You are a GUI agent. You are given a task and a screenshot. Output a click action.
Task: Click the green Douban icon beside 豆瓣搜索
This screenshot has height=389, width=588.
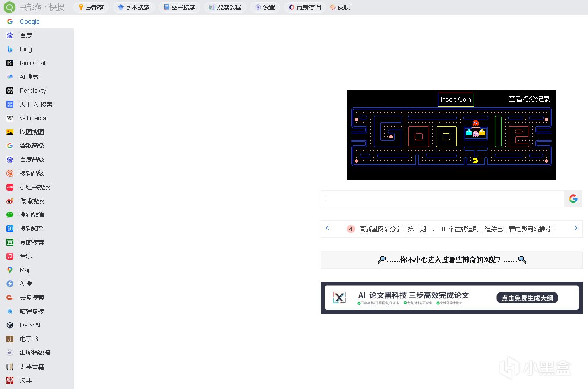(x=10, y=242)
